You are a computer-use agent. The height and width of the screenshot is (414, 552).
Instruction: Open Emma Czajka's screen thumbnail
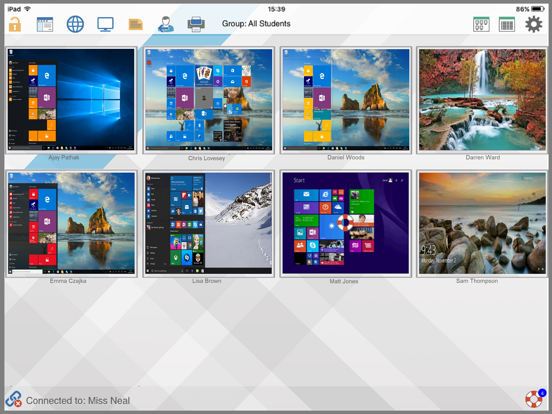click(71, 224)
